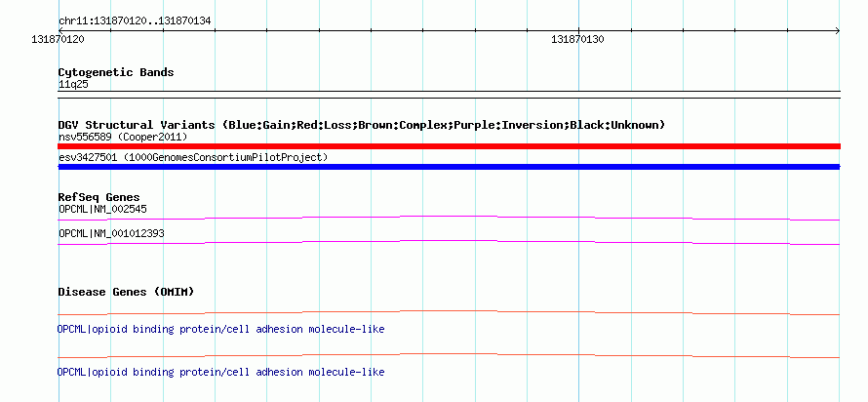Click the OPCML|NM_002545 gene label
Screen dimensions: 868x402
point(102,210)
